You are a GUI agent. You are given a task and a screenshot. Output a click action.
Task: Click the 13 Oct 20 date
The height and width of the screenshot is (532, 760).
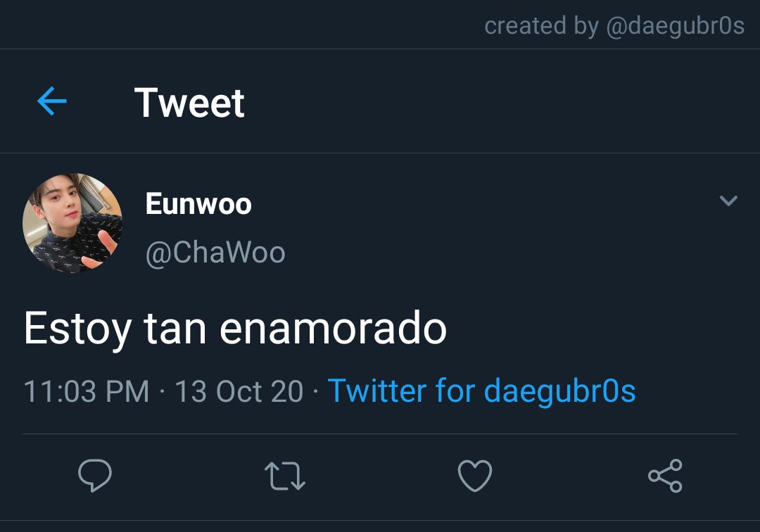tap(239, 391)
